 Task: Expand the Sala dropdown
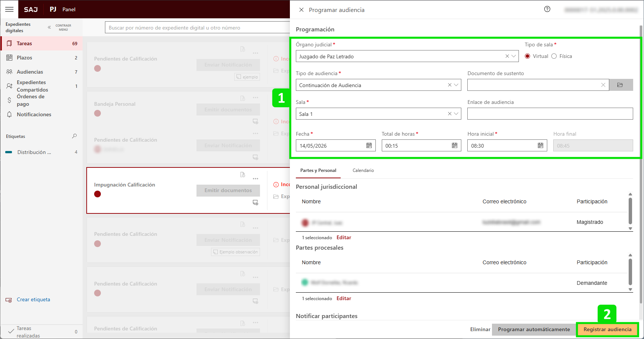click(456, 114)
